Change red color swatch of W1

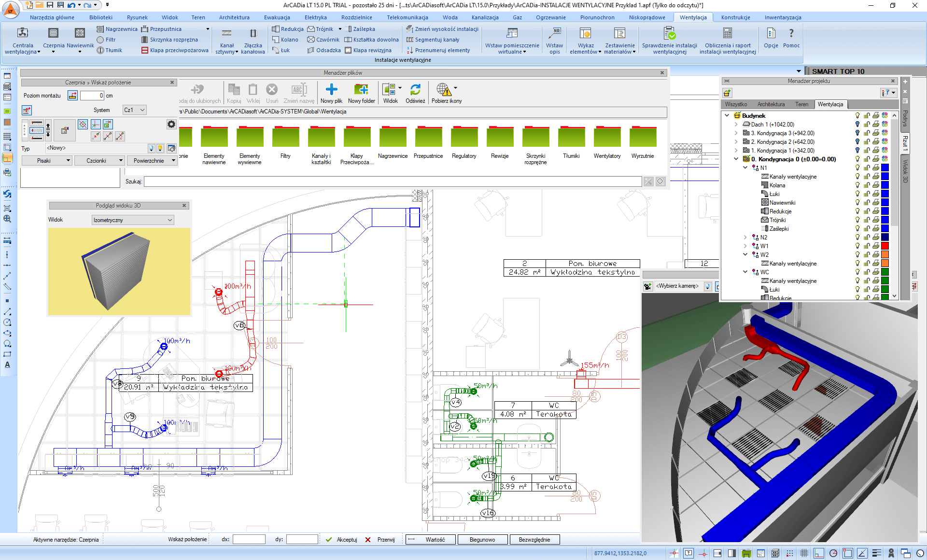(x=885, y=246)
